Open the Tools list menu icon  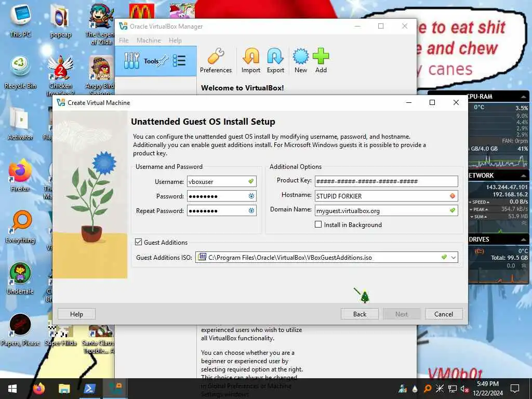tap(179, 61)
